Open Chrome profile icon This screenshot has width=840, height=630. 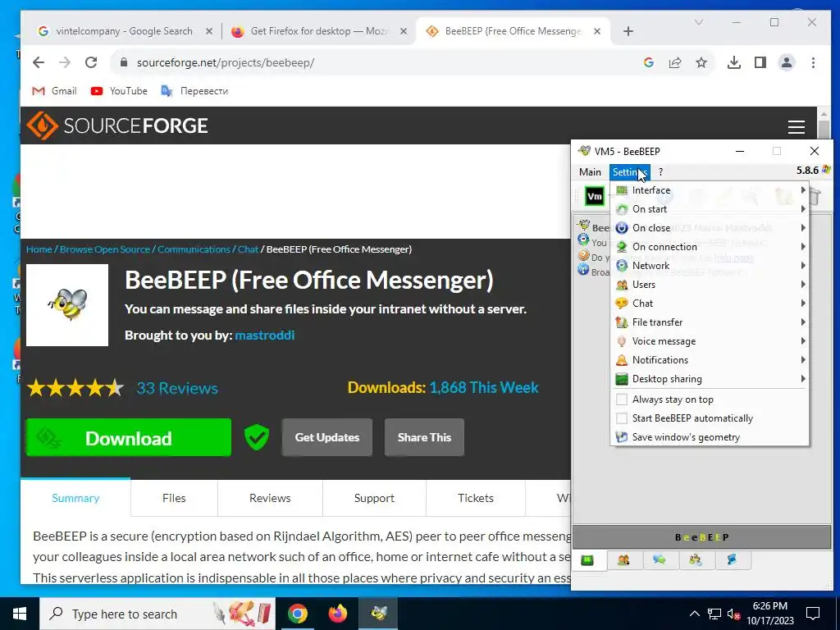pyautogui.click(x=787, y=62)
